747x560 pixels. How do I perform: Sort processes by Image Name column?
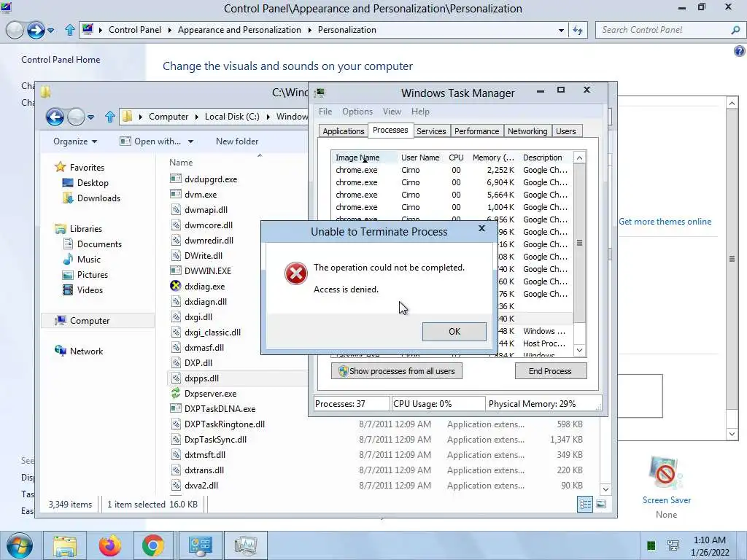(x=364, y=157)
